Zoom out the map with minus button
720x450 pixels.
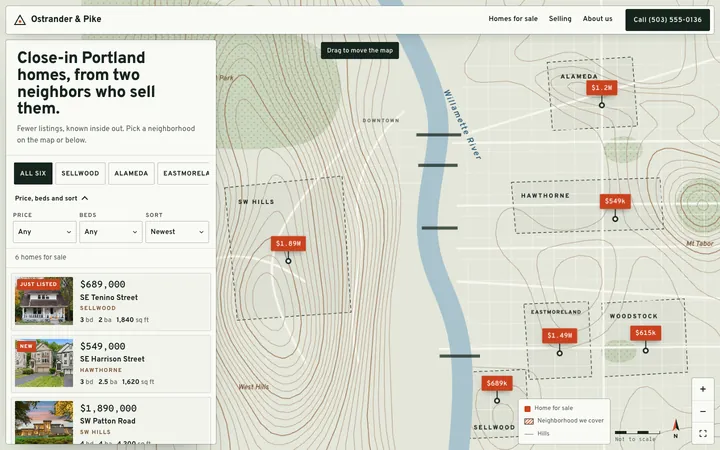click(x=703, y=411)
